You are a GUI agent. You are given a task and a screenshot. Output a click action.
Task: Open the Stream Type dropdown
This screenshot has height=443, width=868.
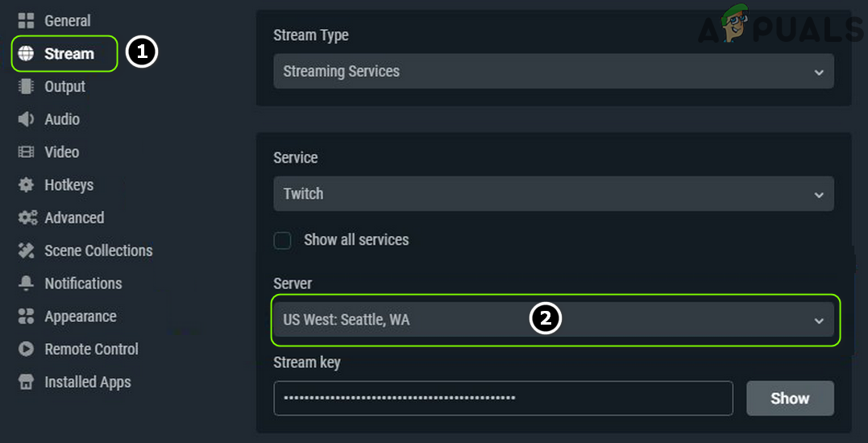553,72
